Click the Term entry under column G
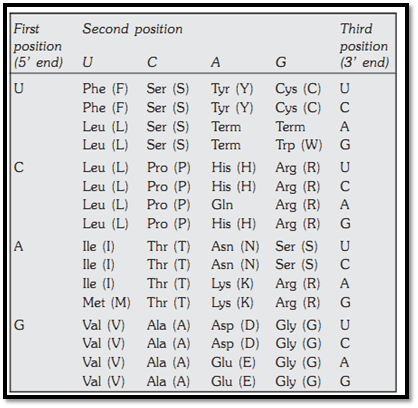Image resolution: width=418 pixels, height=408 pixels. click(x=290, y=127)
